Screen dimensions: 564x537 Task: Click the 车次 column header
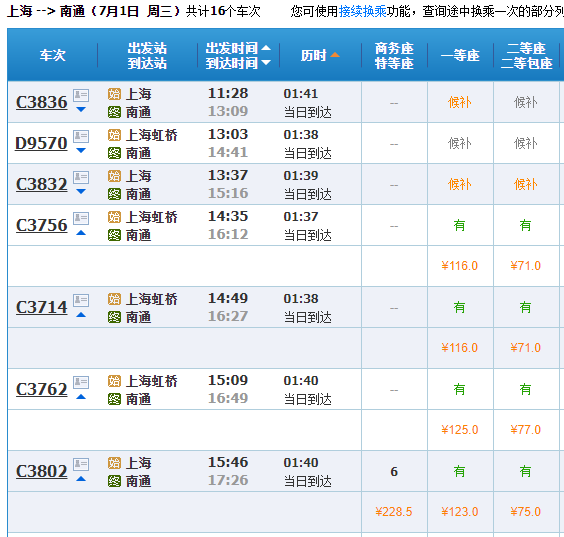tap(53, 55)
